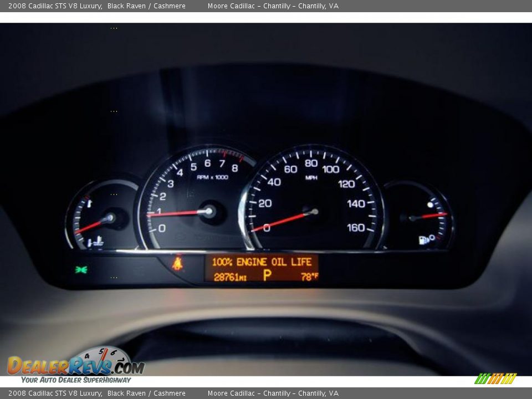Click the "140" mark on the speedometer
This screenshot has height=399, width=532.
[356, 203]
